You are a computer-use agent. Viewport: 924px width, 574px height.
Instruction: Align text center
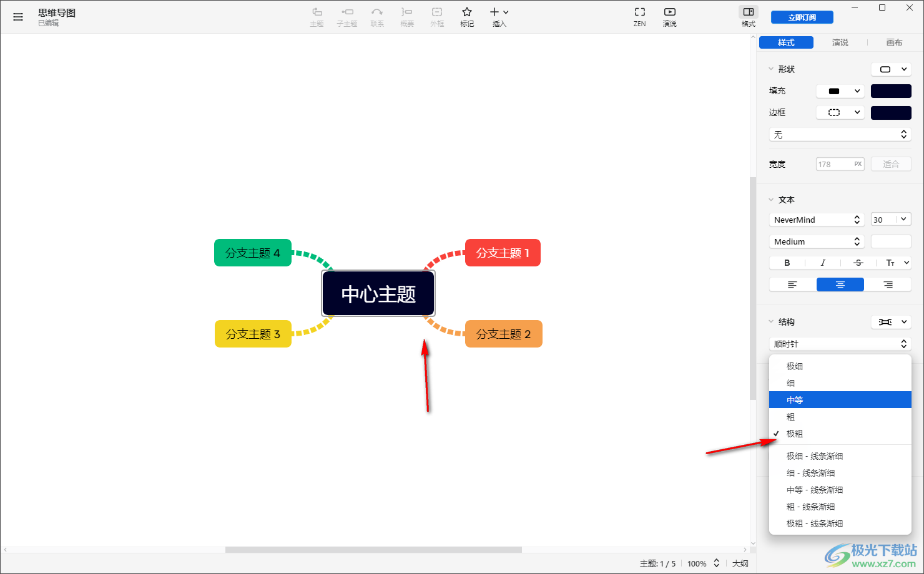(840, 285)
